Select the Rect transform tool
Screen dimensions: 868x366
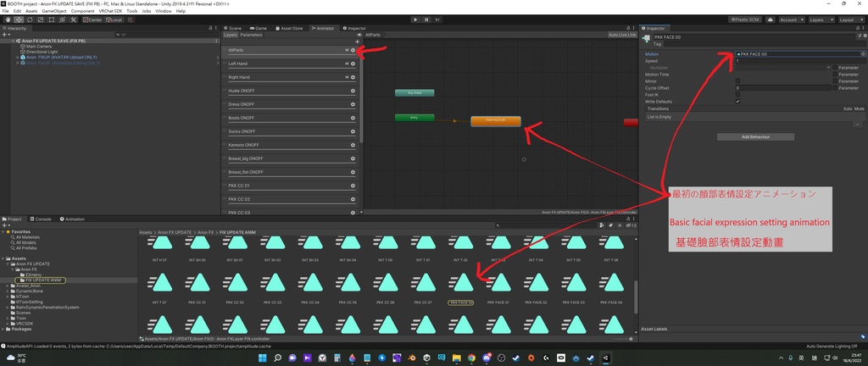51,19
